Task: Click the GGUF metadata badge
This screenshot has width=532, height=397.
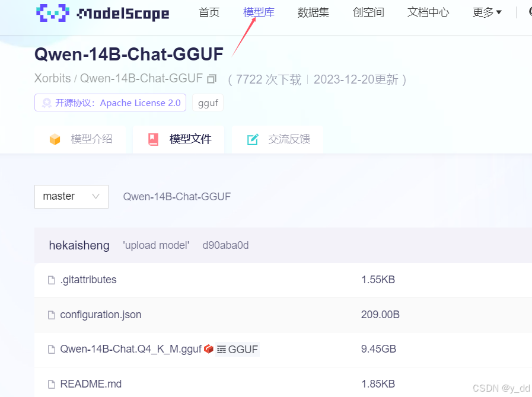Action: pyautogui.click(x=237, y=349)
